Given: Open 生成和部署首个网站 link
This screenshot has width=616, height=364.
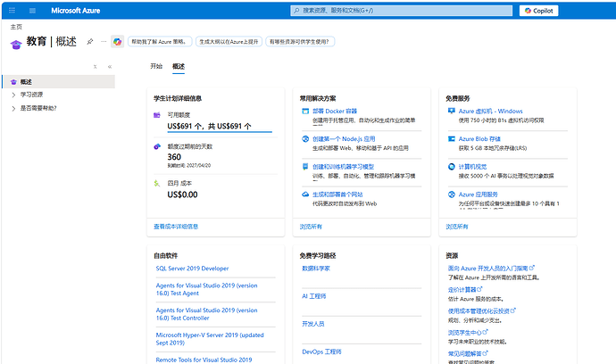Looking at the screenshot, I should click(337, 194).
